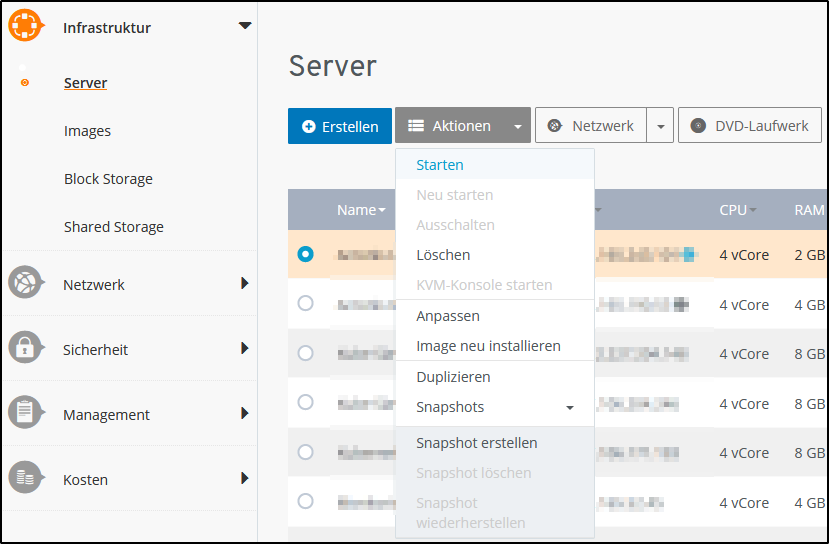Click the KVM-Konsole starten menu entry
The height and width of the screenshot is (544, 829).
(x=495, y=285)
